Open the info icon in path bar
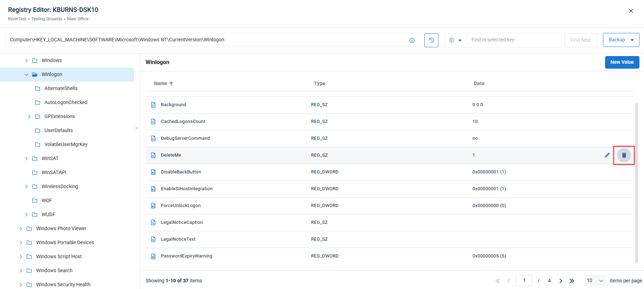Viewport: 644px width, 289px height. pos(412,41)
